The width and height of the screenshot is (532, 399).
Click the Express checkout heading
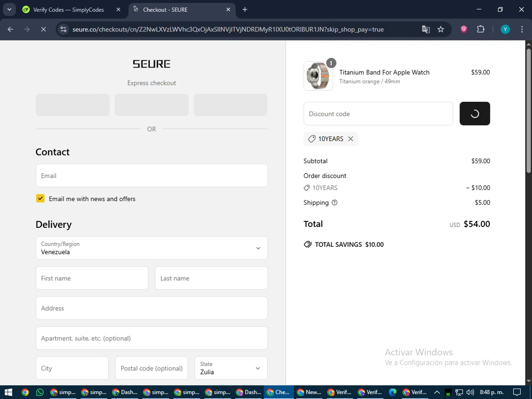(151, 83)
